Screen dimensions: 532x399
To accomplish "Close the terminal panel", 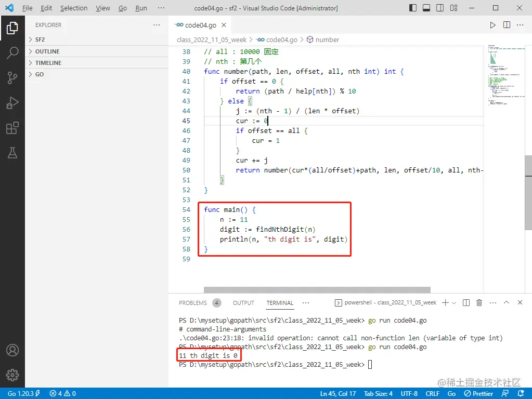I will 520,302.
